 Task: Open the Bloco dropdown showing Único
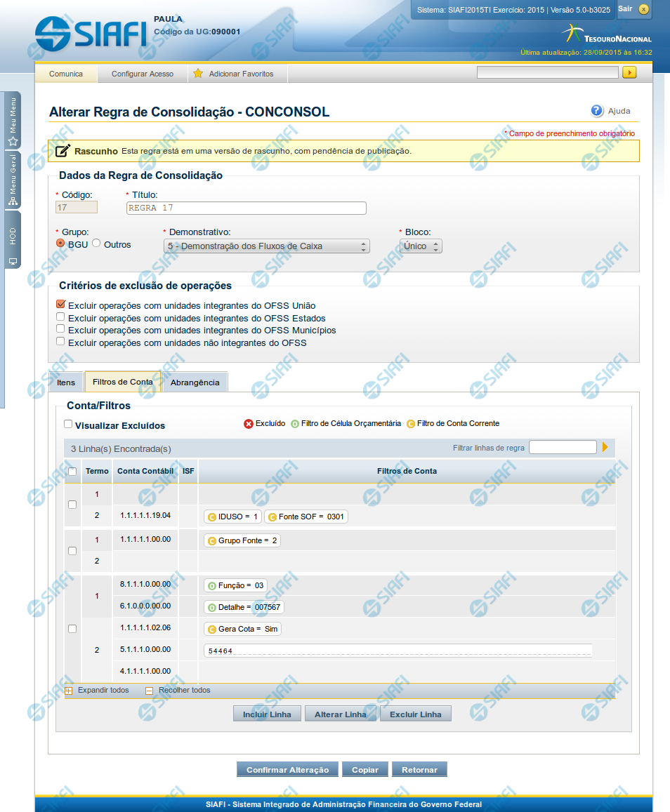click(421, 246)
